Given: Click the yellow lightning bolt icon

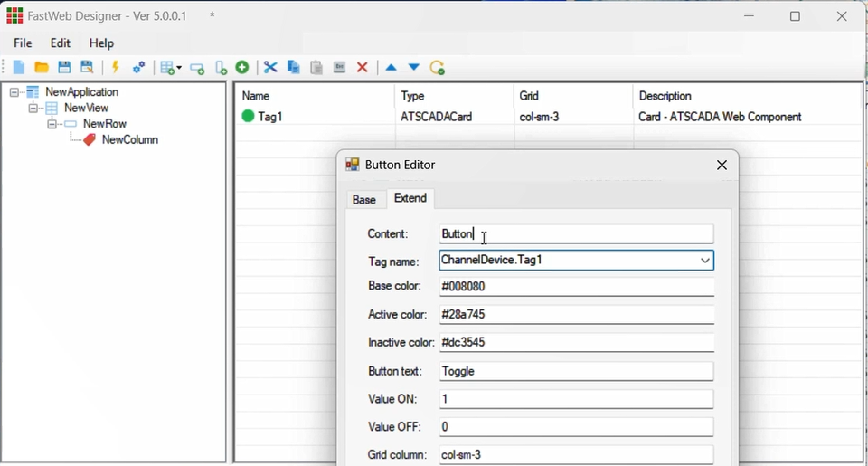Looking at the screenshot, I should (116, 68).
